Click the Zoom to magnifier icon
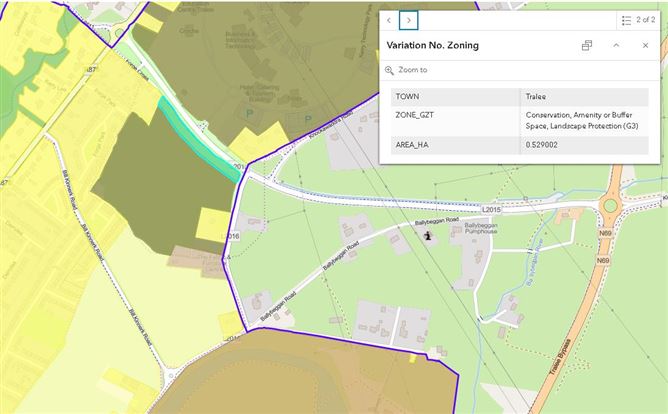Screen dimensions: 668x414 (390, 70)
